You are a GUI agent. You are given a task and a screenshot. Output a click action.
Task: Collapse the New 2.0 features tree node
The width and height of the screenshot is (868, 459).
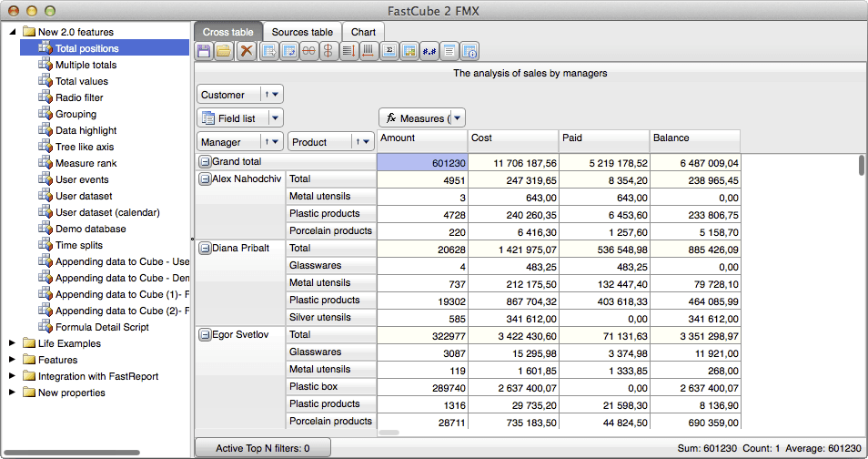click(x=12, y=32)
